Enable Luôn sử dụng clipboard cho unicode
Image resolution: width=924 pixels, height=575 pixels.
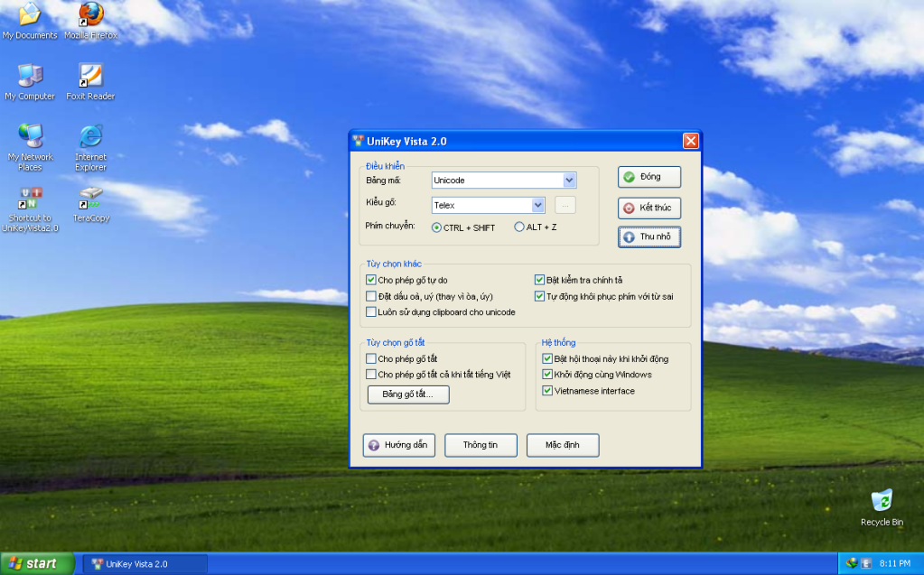pyautogui.click(x=370, y=312)
